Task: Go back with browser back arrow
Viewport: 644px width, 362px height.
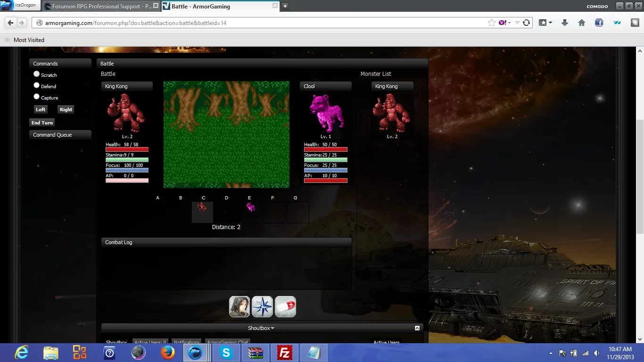Action: tap(11, 23)
